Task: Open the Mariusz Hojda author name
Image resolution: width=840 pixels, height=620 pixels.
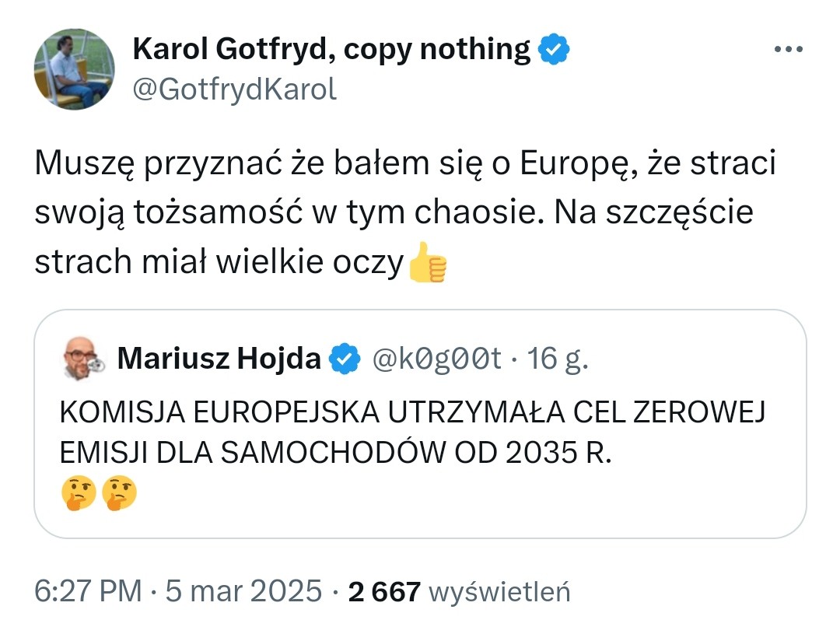Action: tap(219, 358)
